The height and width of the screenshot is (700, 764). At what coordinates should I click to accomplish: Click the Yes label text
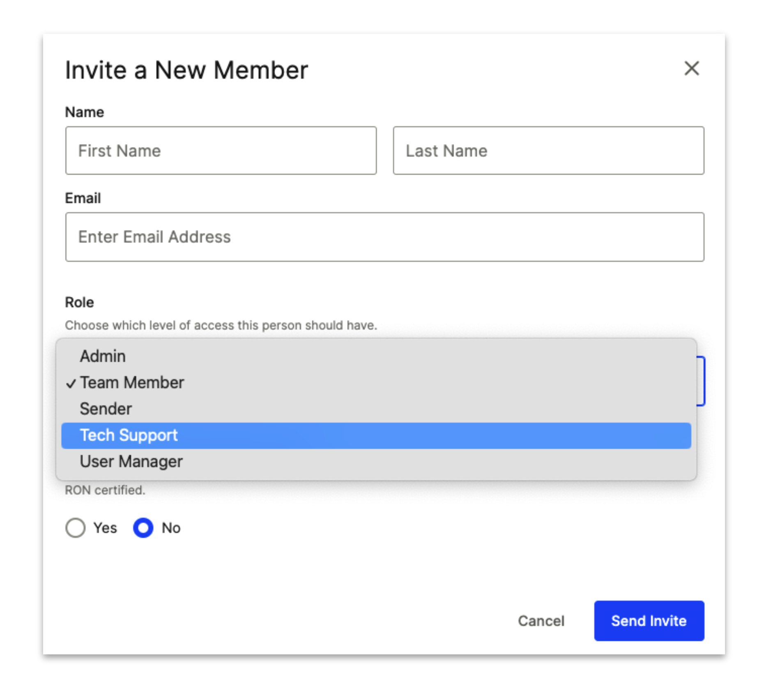coord(105,528)
